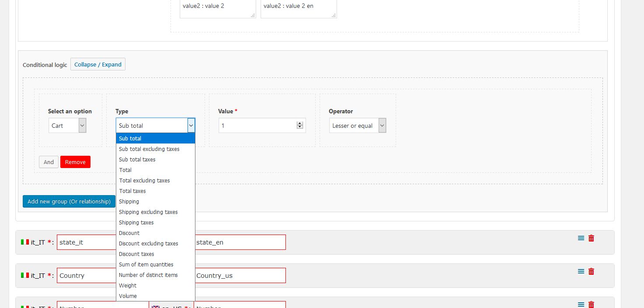This screenshot has width=644, height=308.
Task: Click the Collapse / Expand button
Action: (98, 64)
